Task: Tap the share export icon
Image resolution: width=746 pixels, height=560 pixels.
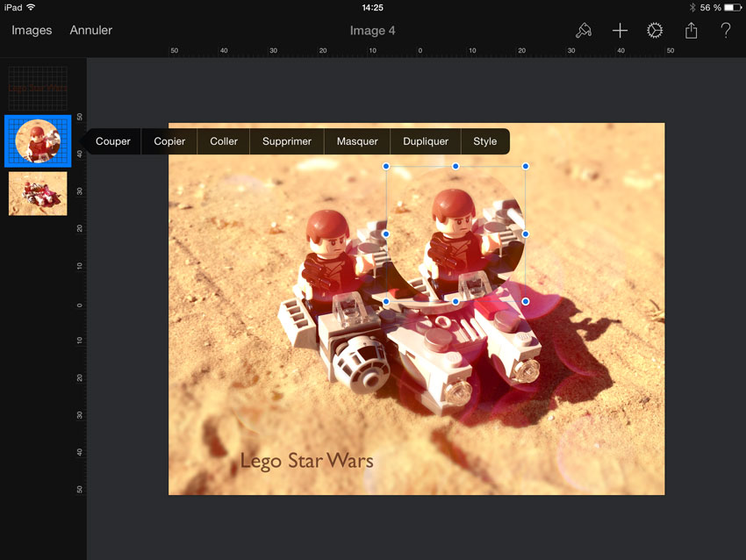Action: (x=691, y=31)
